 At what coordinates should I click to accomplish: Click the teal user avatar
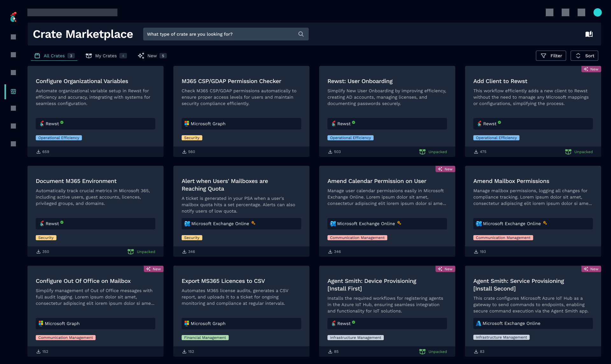597,12
